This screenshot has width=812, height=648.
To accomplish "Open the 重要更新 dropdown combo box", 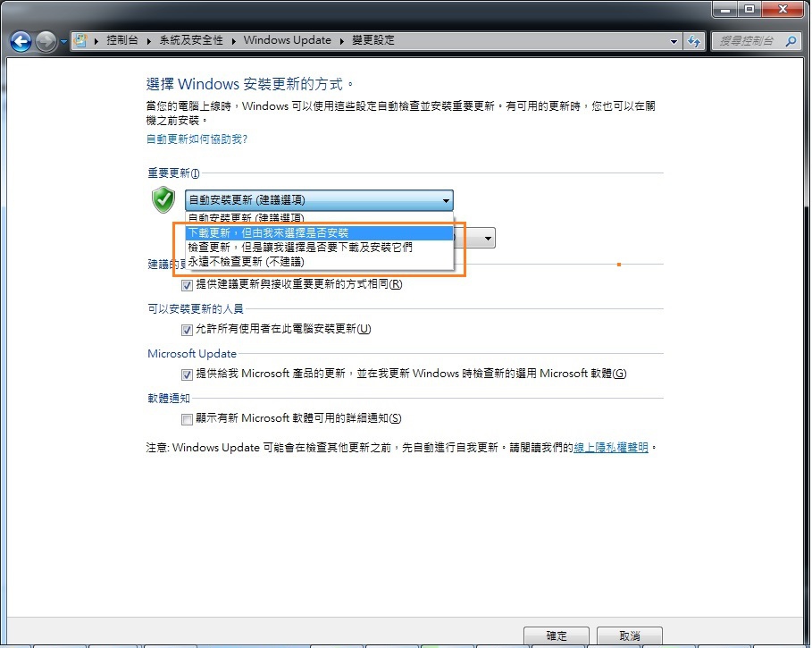I will pyautogui.click(x=319, y=200).
